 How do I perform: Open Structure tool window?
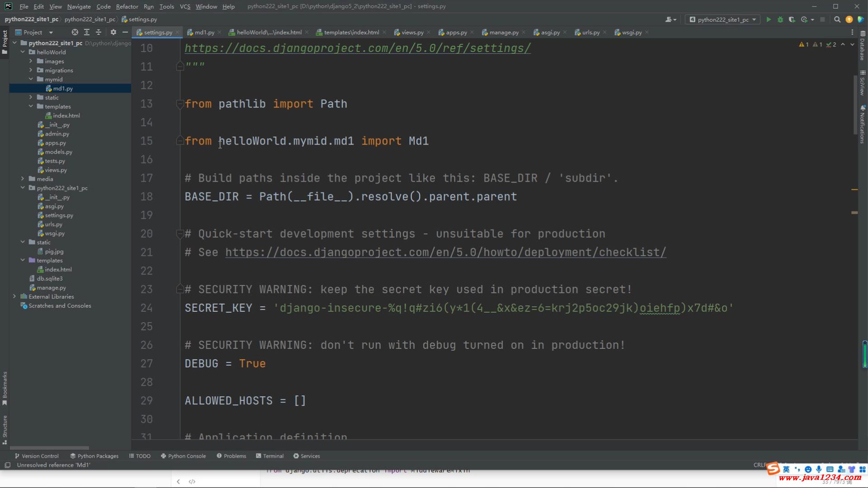[5, 430]
